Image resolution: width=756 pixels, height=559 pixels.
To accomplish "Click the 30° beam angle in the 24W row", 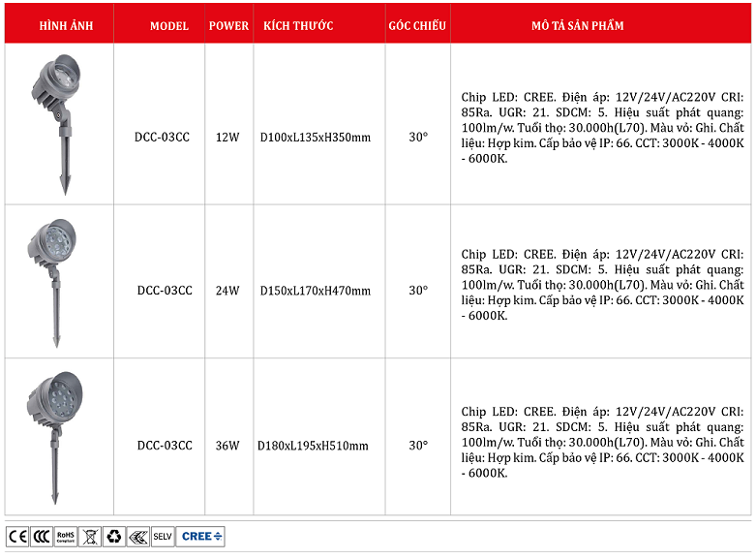I will [418, 291].
